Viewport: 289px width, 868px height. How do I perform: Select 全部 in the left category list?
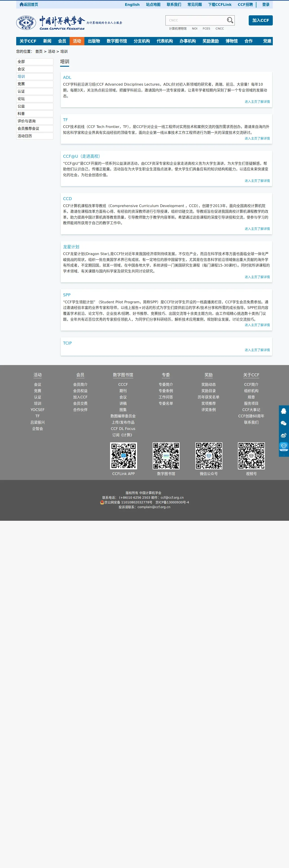point(35,62)
